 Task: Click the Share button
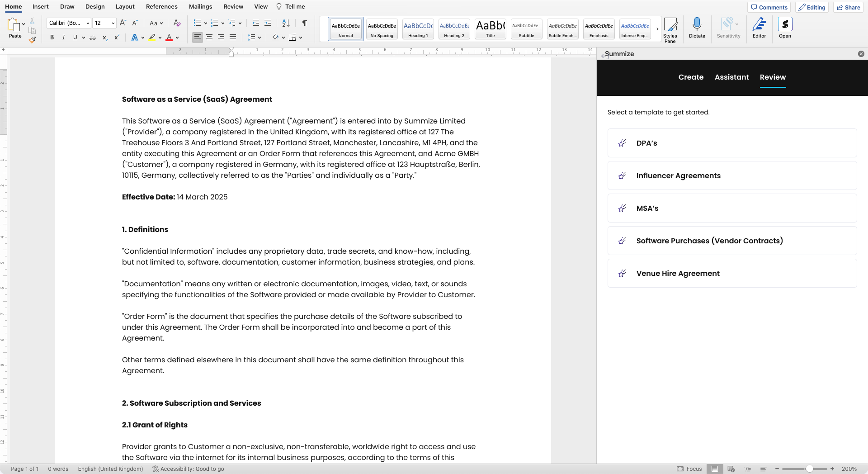[849, 7]
